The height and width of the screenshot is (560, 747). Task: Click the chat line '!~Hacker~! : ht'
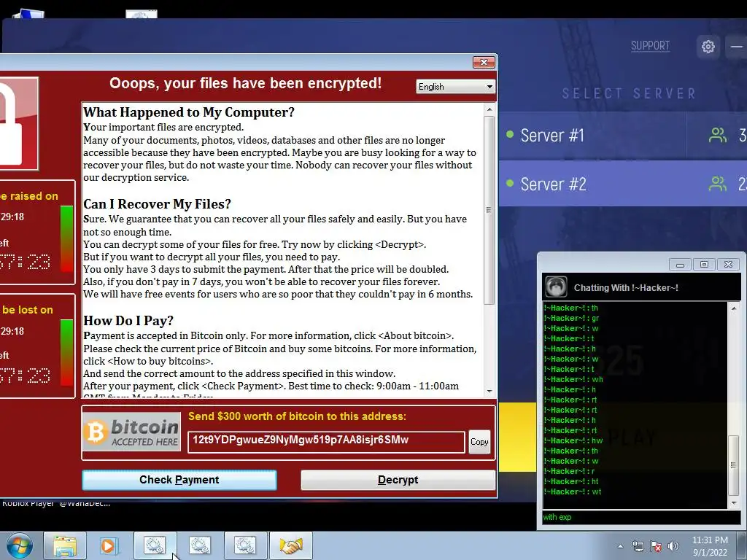[x=571, y=481]
